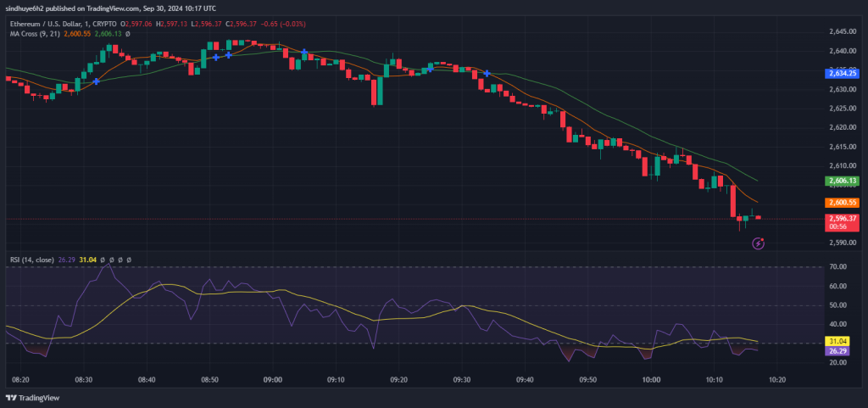Image resolution: width=868 pixels, height=408 pixels.
Task: Click the blue cross marker near 09:05
Action: (x=304, y=53)
